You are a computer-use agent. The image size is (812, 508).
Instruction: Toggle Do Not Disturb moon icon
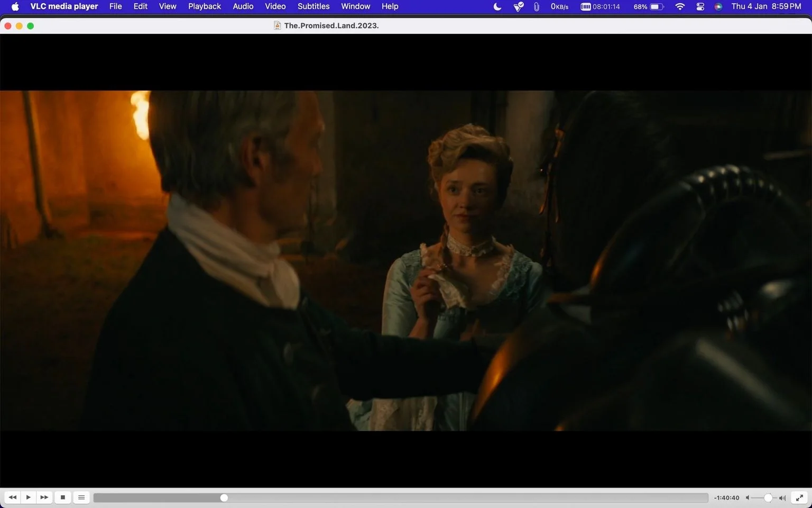click(497, 6)
